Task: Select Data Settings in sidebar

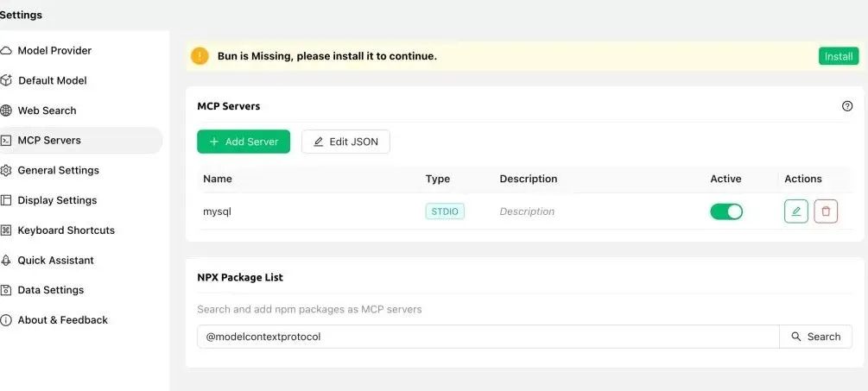Action: (50, 290)
